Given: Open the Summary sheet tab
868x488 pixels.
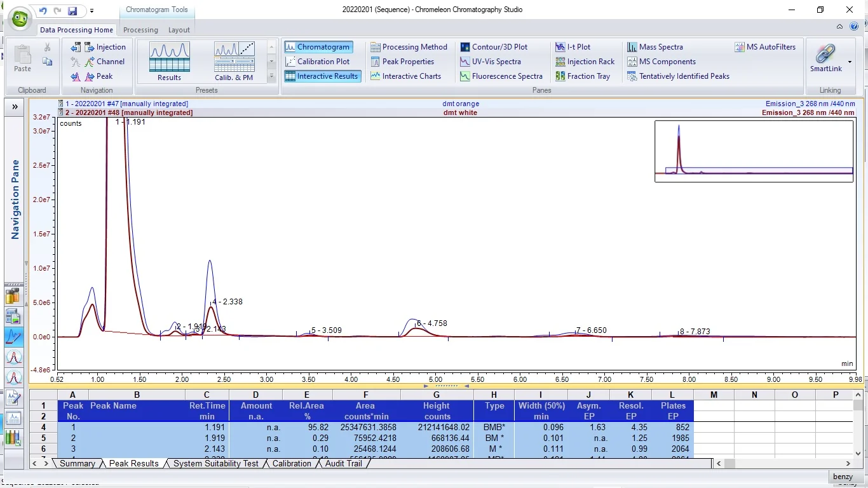Looking at the screenshot, I should click(x=77, y=464).
